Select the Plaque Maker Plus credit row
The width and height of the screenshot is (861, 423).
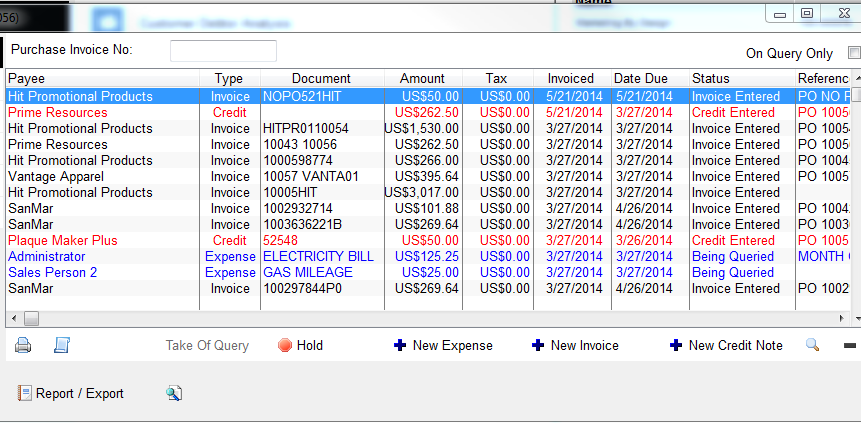pyautogui.click(x=428, y=241)
